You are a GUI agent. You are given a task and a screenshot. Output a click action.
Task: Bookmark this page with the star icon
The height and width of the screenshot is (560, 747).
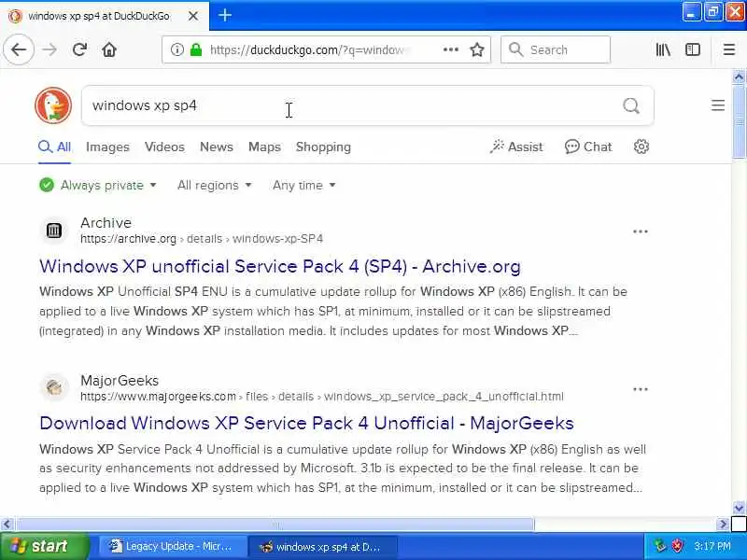(x=477, y=49)
